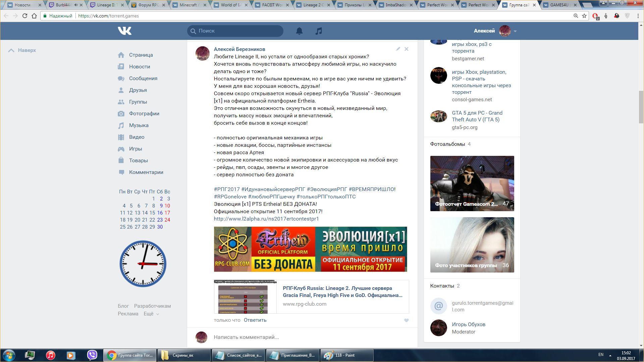The width and height of the screenshot is (644, 362).
Task: Open author name Алексей Березников
Action: click(239, 49)
